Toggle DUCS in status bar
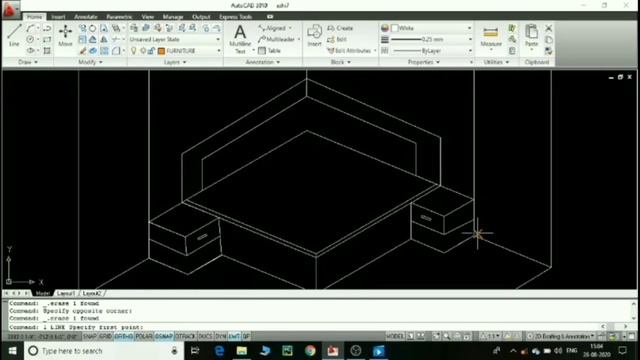Viewport: 640px width, 360px height. coord(205,336)
